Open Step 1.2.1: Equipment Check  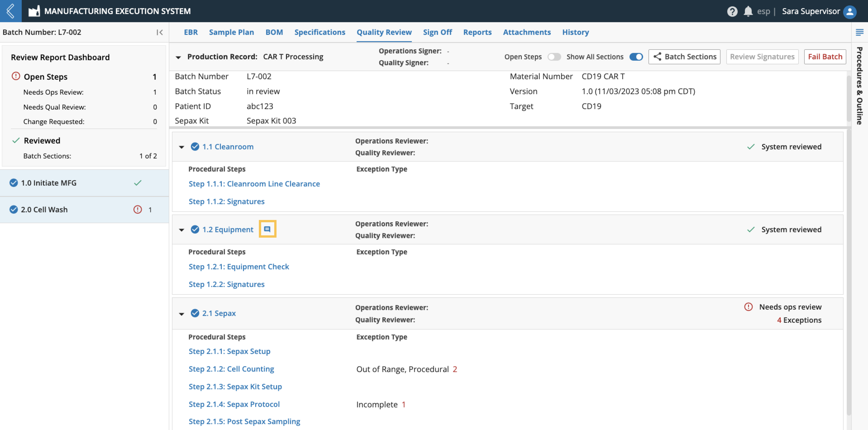point(238,267)
